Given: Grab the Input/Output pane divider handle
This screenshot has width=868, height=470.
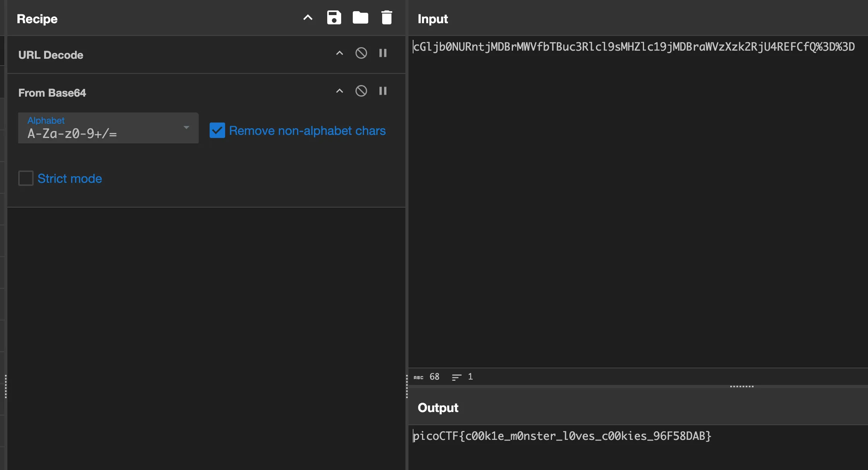Looking at the screenshot, I should 741,386.
